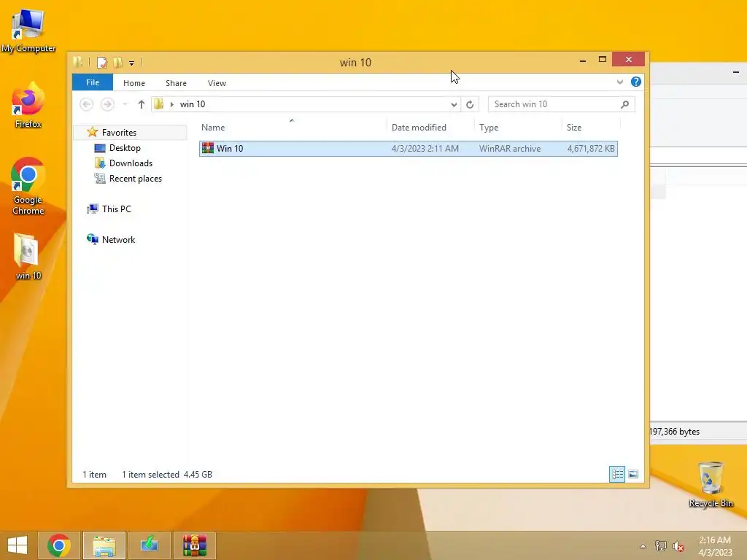Select the Win 10 WinRAR archive file
Image resolution: width=747 pixels, height=560 pixels.
pyautogui.click(x=409, y=149)
